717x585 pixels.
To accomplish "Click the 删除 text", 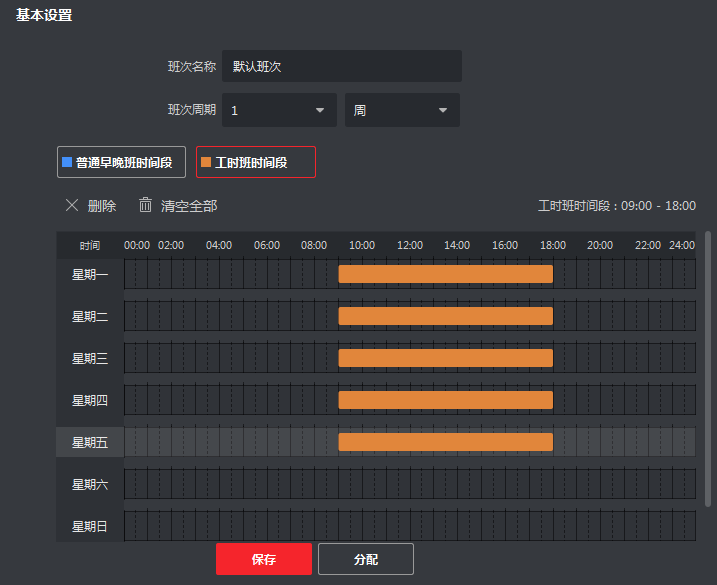I will (x=102, y=206).
